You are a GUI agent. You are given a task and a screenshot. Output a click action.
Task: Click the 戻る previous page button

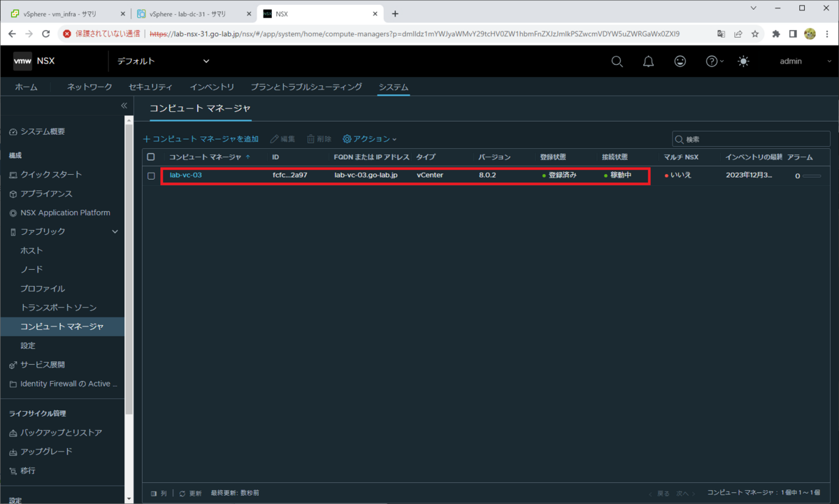[x=659, y=493]
